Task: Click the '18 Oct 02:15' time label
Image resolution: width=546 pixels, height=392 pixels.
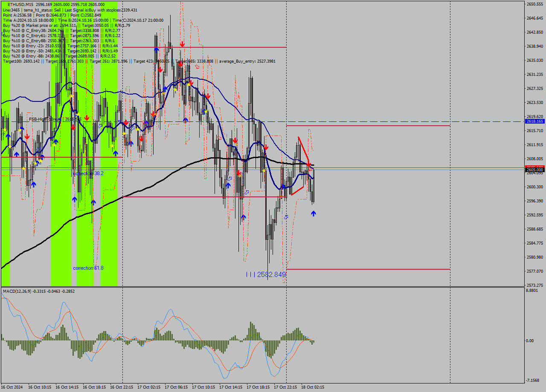Action: (x=313, y=387)
